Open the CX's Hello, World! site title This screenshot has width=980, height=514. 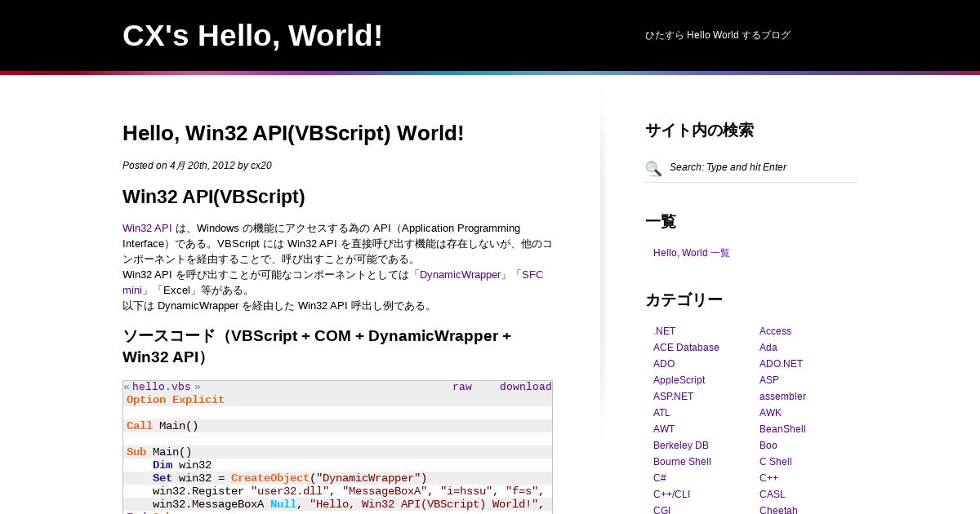(x=252, y=36)
